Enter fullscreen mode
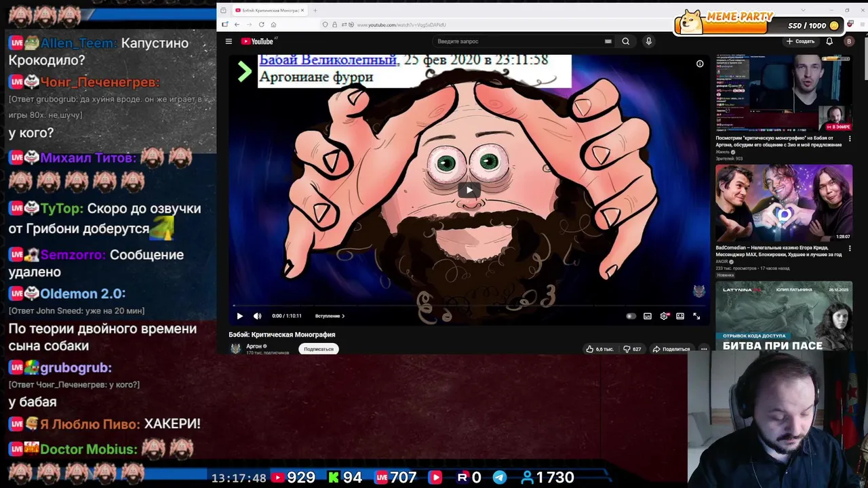Image resolution: width=868 pixels, height=488 pixels. click(x=696, y=316)
